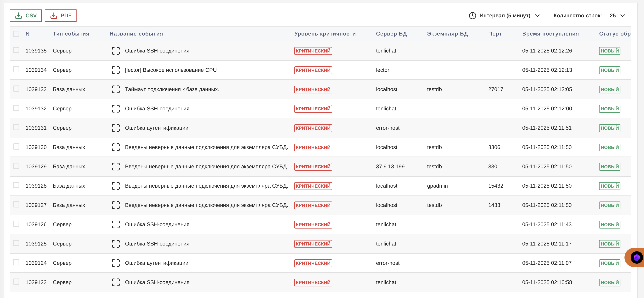644x298 pixels.
Task: Open the rows count 25 dropdown
Action: [612, 15]
